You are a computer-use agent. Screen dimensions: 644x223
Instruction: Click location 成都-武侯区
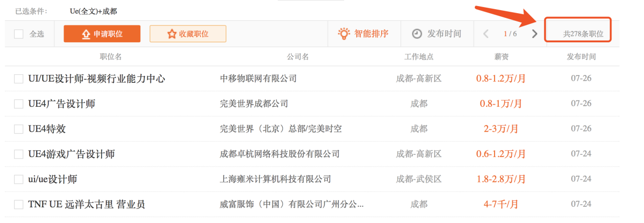pos(419,179)
